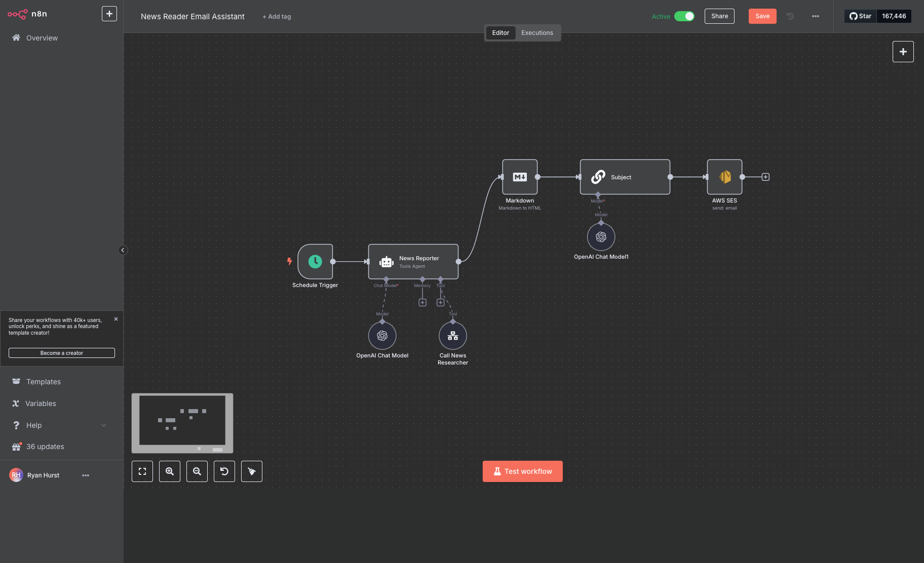This screenshot has width=924, height=563.
Task: Fit workflow to view with the fit-to-screen icon
Action: point(142,471)
